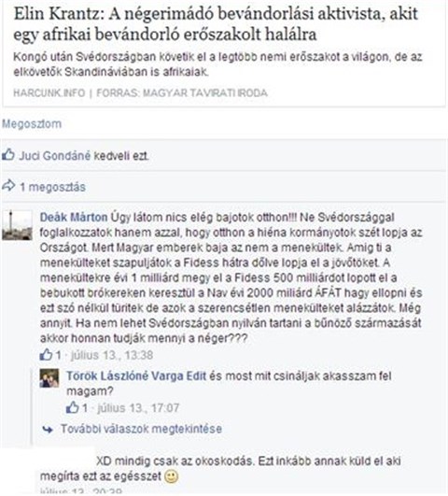This screenshot has height=496, width=448.
Task: Click the reply arrow icon before További válaszok
Action: coord(48,430)
